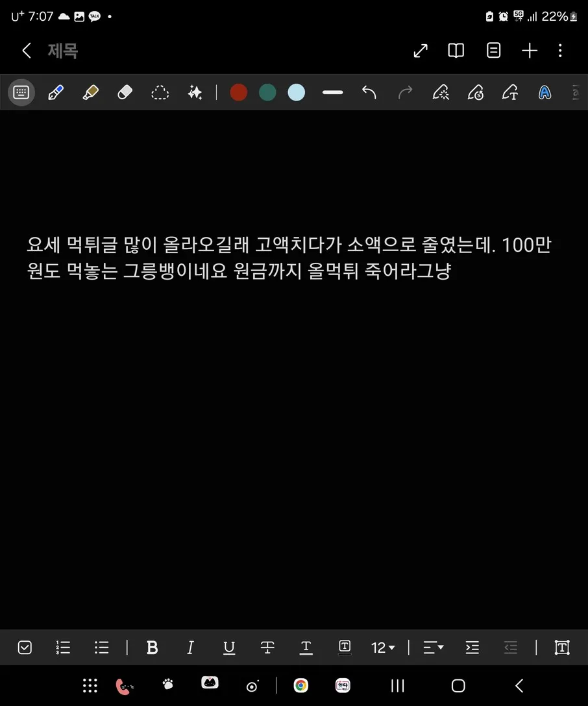Launch Chrome from the taskbar

coord(300,686)
